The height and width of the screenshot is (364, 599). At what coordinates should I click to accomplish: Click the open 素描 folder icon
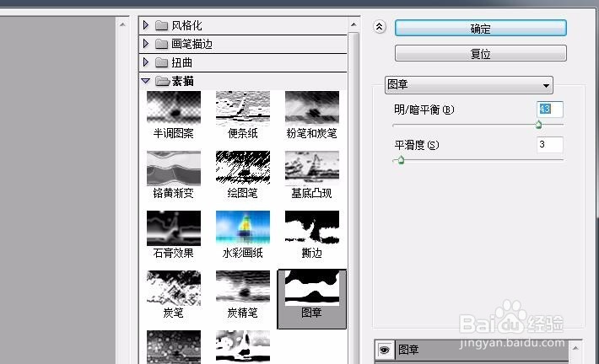point(162,81)
